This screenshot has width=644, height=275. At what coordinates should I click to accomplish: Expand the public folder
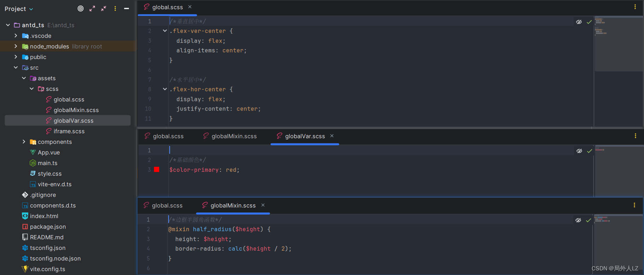tap(16, 57)
